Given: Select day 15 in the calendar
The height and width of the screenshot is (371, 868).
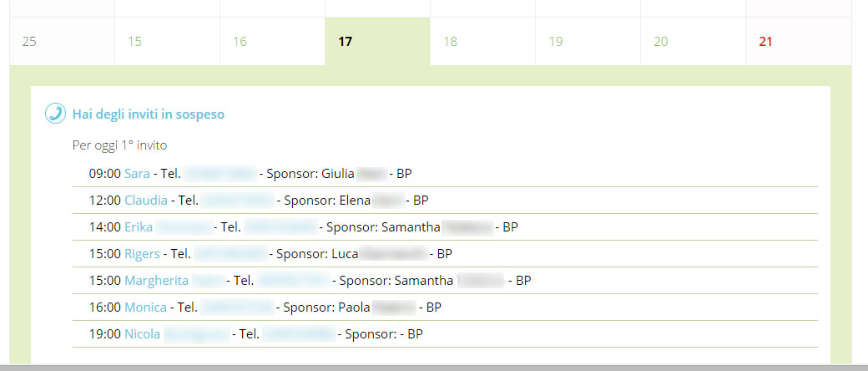Looking at the screenshot, I should [167, 42].
